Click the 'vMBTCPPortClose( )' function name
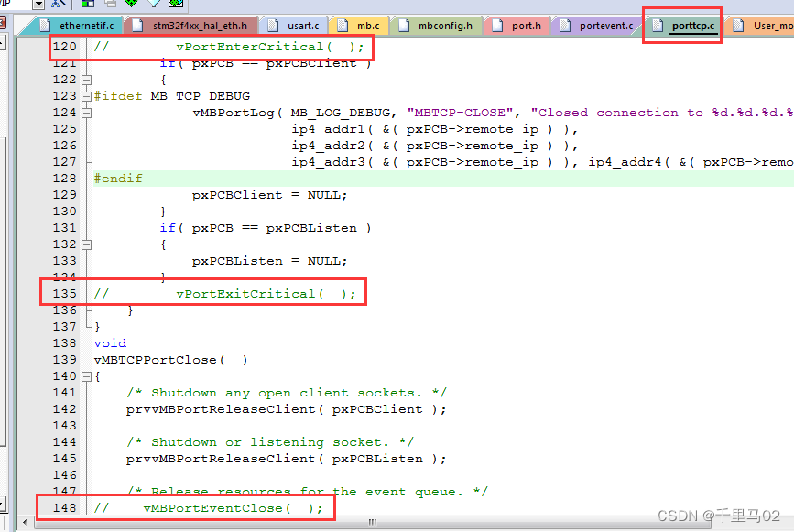The image size is (794, 532). click(x=170, y=360)
